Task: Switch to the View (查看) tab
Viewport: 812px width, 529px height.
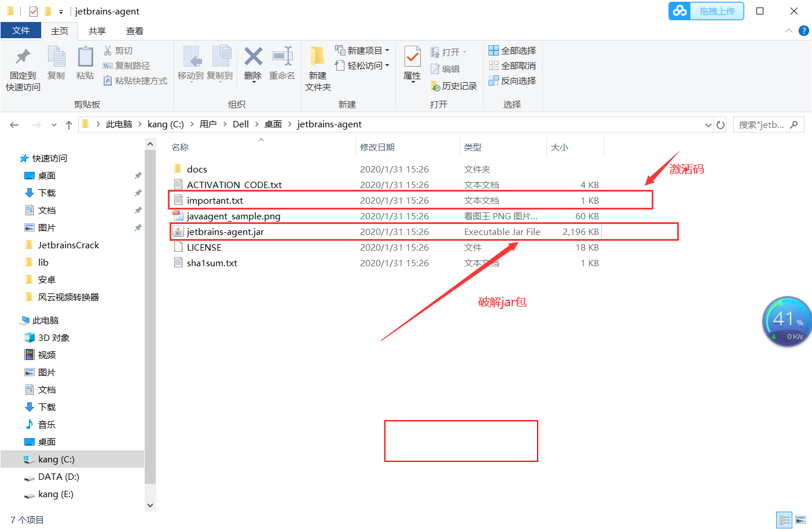Action: click(135, 31)
